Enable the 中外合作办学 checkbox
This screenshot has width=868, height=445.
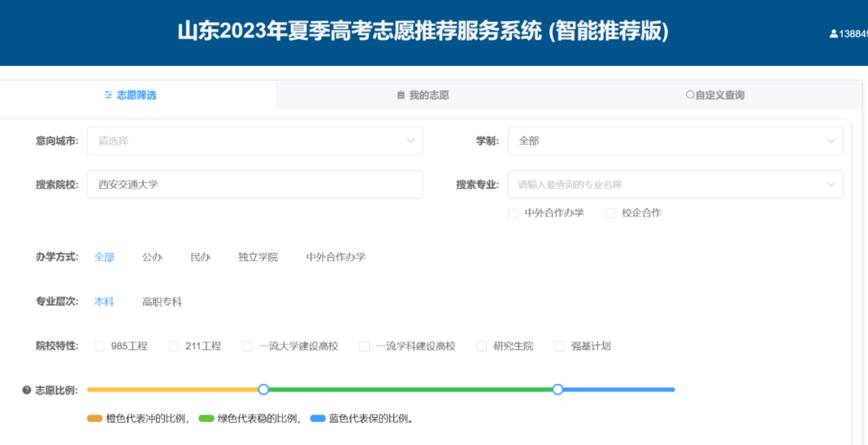(513, 213)
